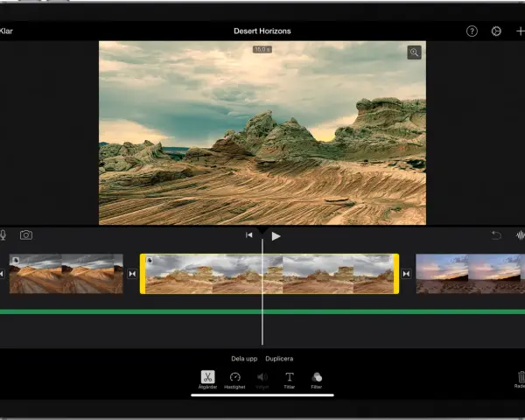525x420 pixels.
Task: Play the Desert Horizons project
Action: click(276, 236)
